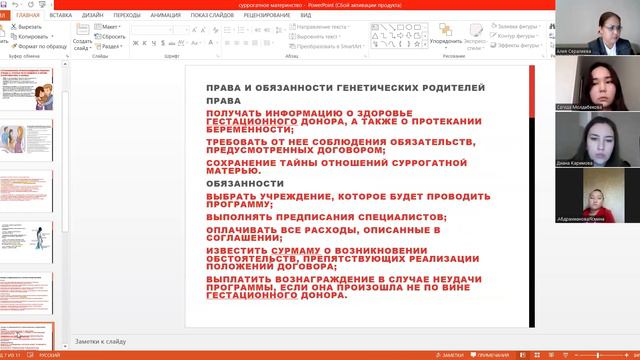
Task: Cut selection with Вырезать
Action: 26,27
